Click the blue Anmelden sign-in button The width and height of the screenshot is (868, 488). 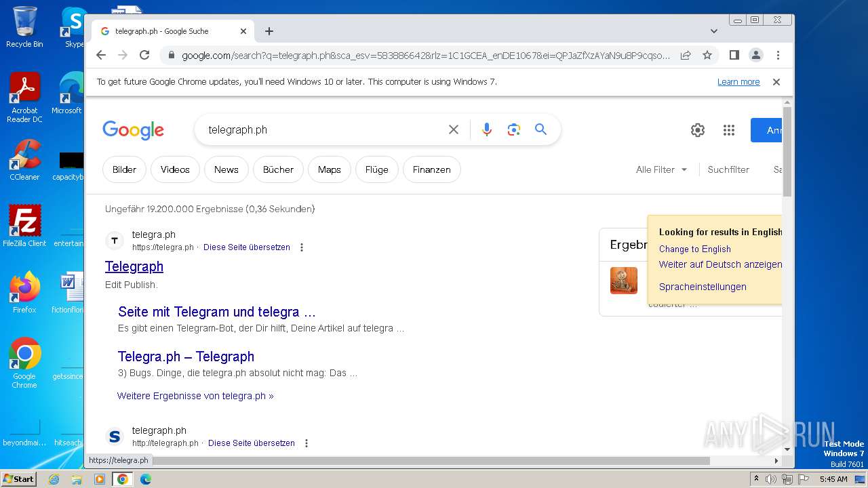[766, 130]
